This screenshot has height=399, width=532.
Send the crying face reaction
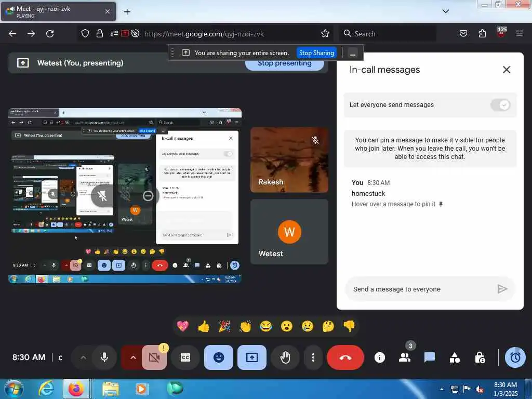pyautogui.click(x=308, y=326)
